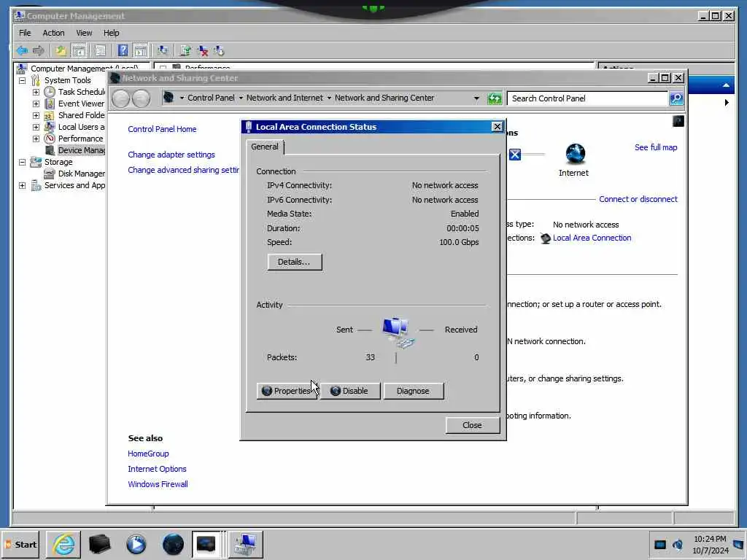Toggle show/hide console tree icon
This screenshot has width=747, height=560.
point(78,50)
